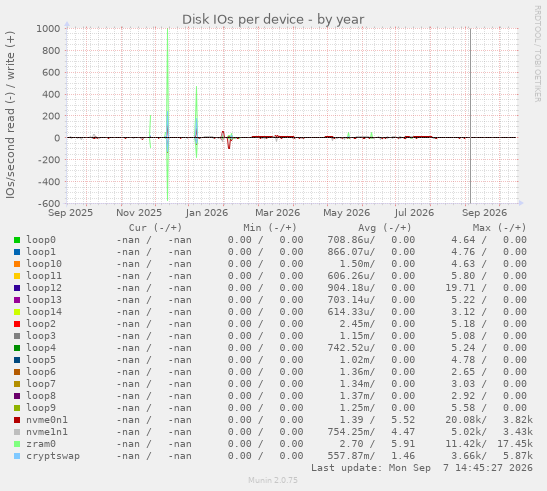Click the 708.86u average value for loop0
The width and height of the screenshot is (547, 491).
point(349,240)
